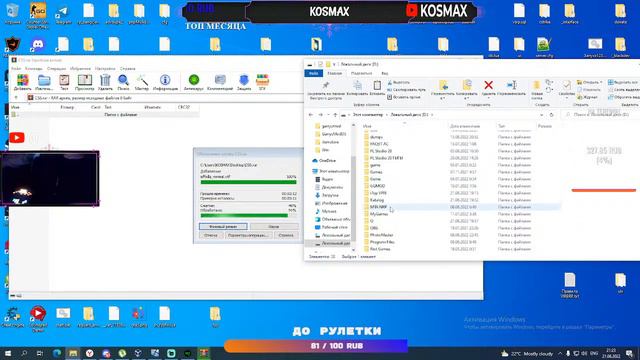Click the WinRAR Add (Добавить) toolbar icon

[x=22, y=80]
